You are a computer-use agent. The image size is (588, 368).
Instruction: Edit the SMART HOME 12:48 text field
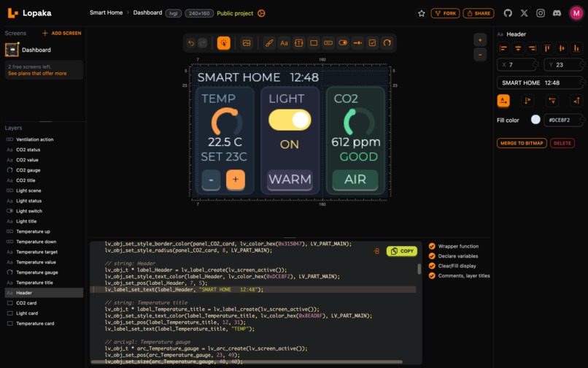(x=538, y=83)
